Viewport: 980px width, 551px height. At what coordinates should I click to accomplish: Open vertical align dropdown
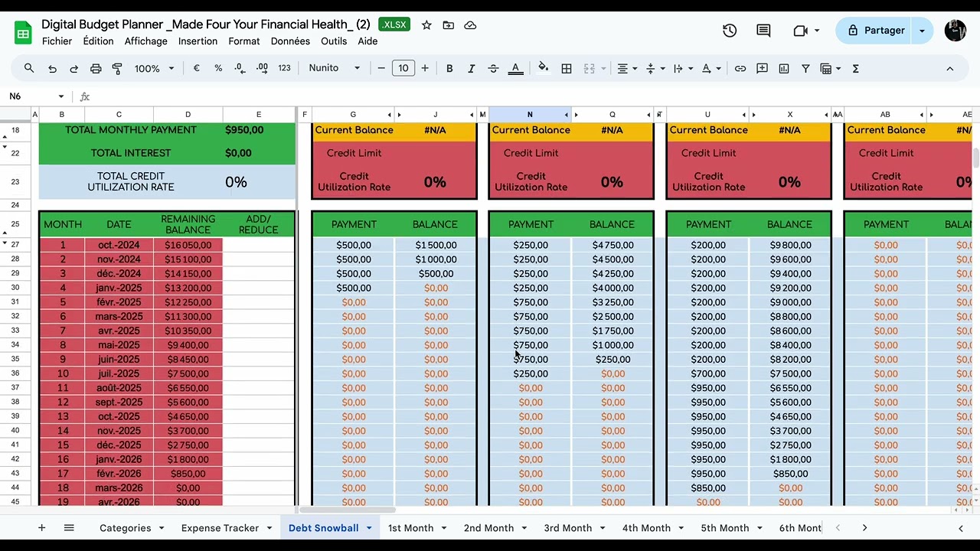[655, 68]
